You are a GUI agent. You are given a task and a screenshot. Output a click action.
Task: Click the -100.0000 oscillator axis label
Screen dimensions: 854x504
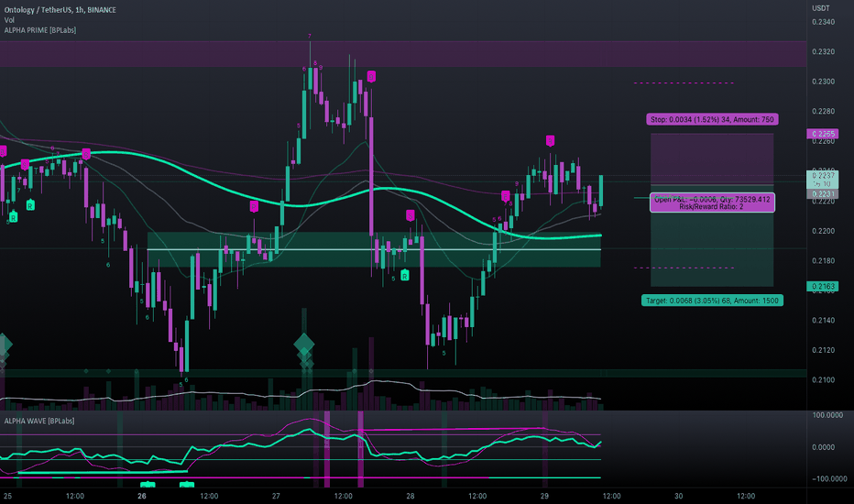pyautogui.click(x=829, y=479)
